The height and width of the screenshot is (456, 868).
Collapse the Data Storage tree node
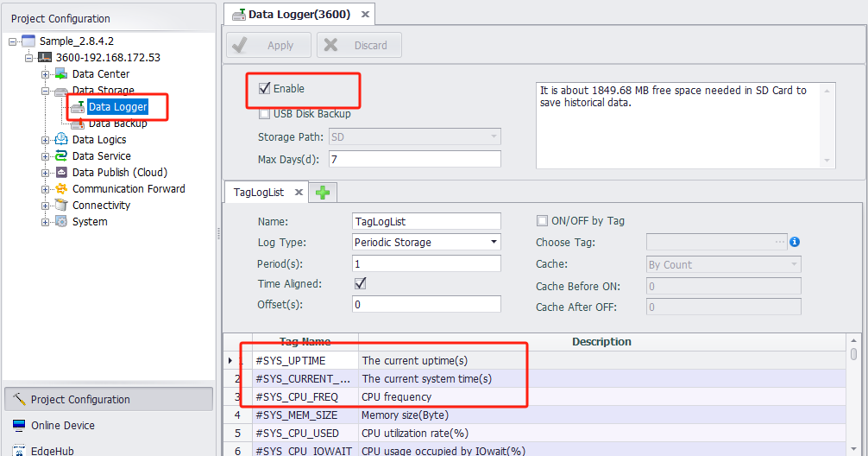[46, 91]
